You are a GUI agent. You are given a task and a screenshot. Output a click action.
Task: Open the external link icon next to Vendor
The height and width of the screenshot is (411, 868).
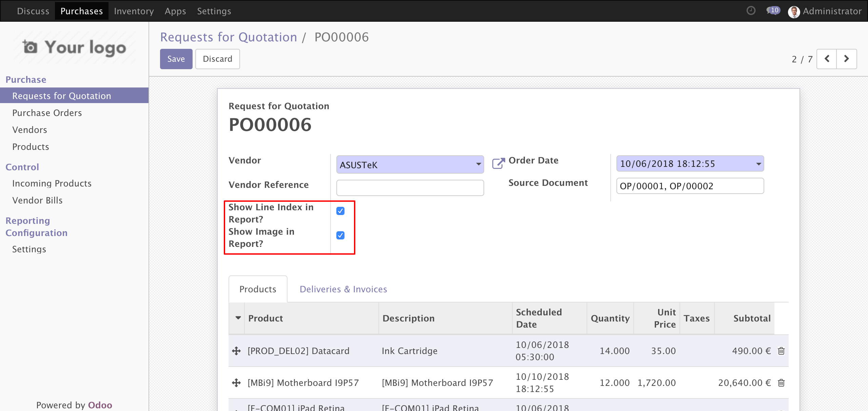point(498,163)
